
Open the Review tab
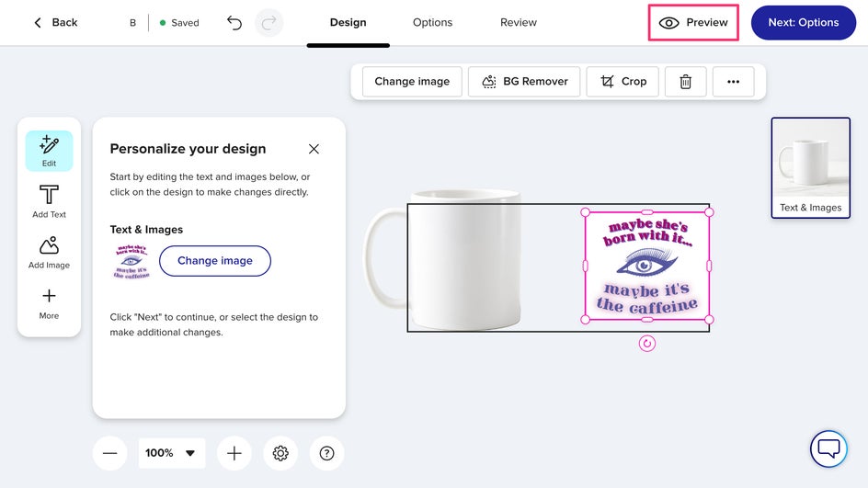pyautogui.click(x=519, y=23)
